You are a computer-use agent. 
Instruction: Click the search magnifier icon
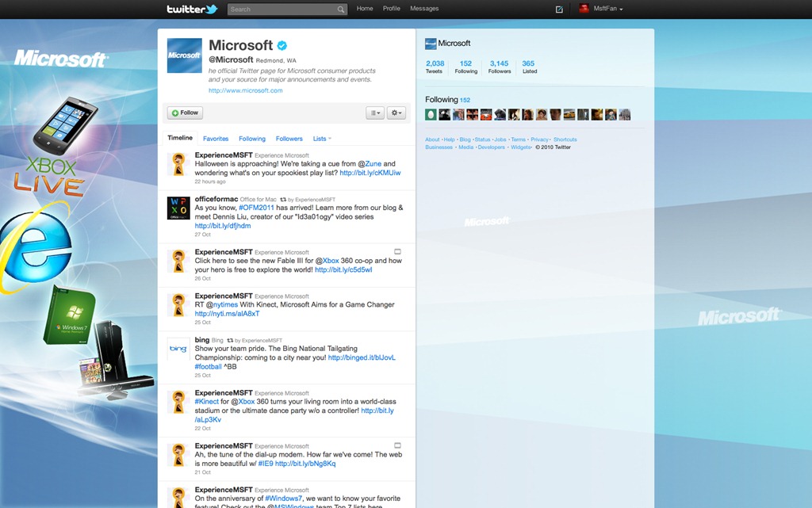[x=340, y=10]
